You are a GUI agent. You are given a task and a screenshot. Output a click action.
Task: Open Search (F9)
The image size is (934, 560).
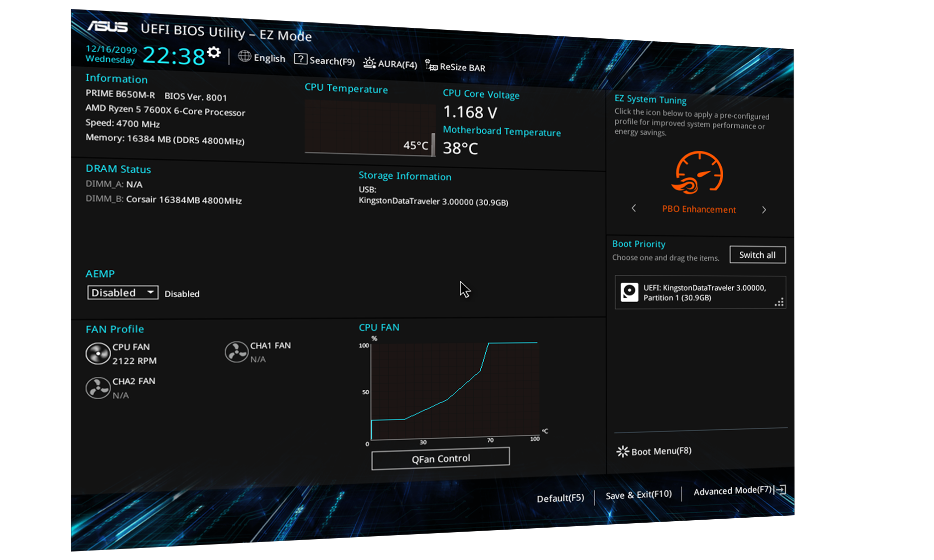point(324,60)
